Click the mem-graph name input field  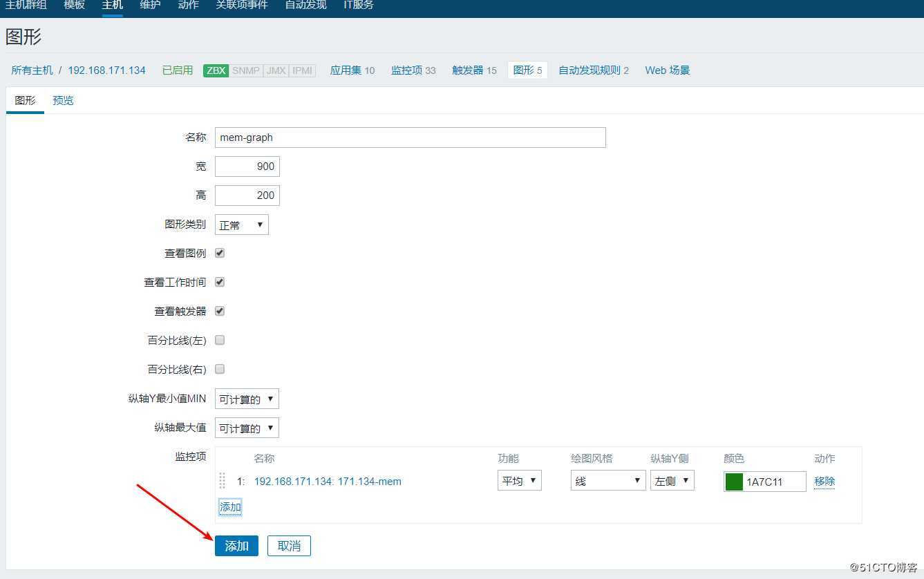click(410, 137)
